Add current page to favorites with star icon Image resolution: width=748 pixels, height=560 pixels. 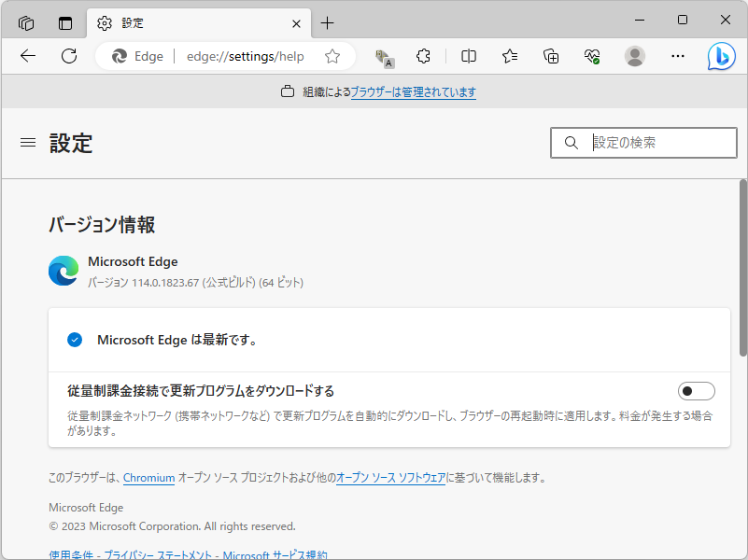tap(332, 56)
